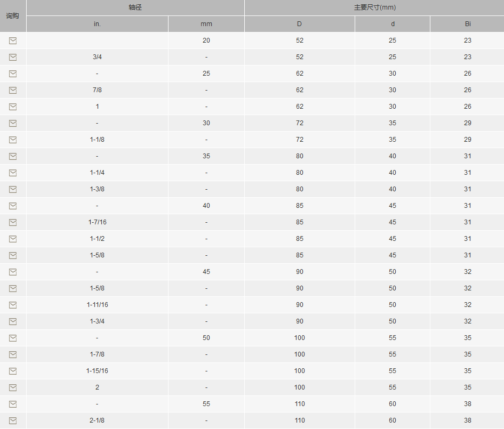Click inquiry envelope for 3/4 inch row
Screen dimensions: 504x429
pos(13,57)
